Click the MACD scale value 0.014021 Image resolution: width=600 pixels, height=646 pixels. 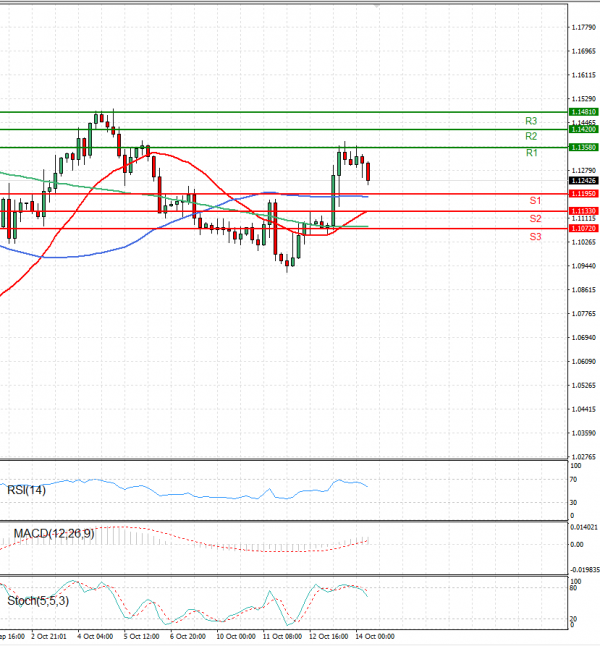tap(584, 527)
